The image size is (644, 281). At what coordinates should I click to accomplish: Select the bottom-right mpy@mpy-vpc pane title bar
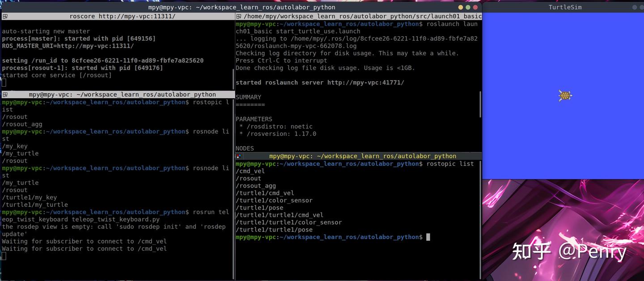(362, 156)
